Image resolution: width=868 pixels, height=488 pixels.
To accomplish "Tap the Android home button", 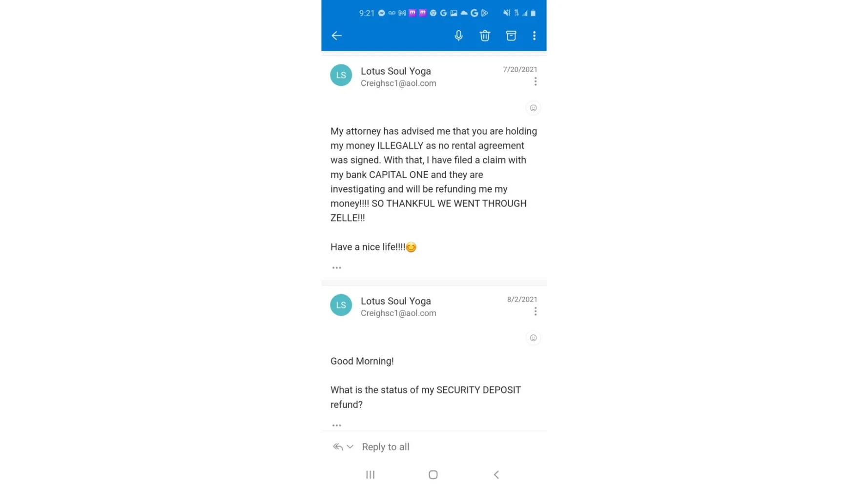I will pyautogui.click(x=433, y=474).
